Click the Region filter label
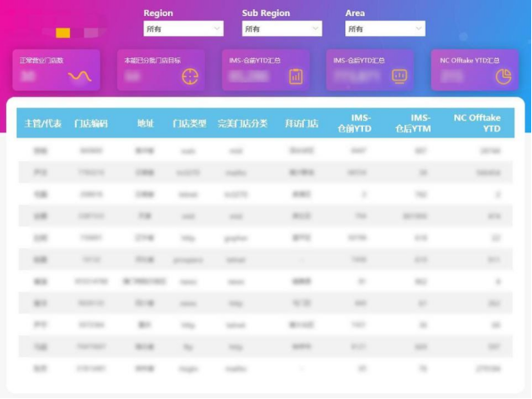This screenshot has height=399, width=532. [x=158, y=13]
